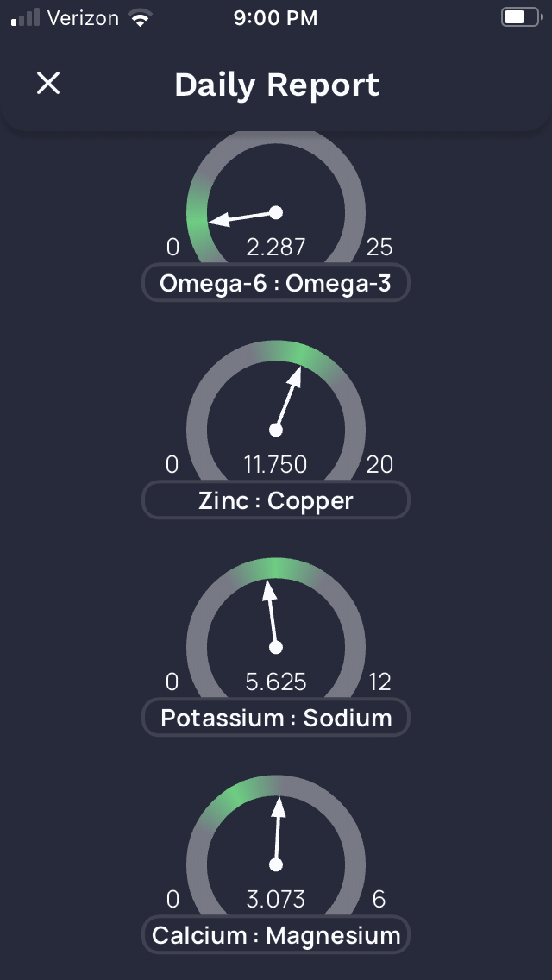Image resolution: width=552 pixels, height=980 pixels.
Task: Tap the 9:00 PM clock
Action: click(276, 18)
